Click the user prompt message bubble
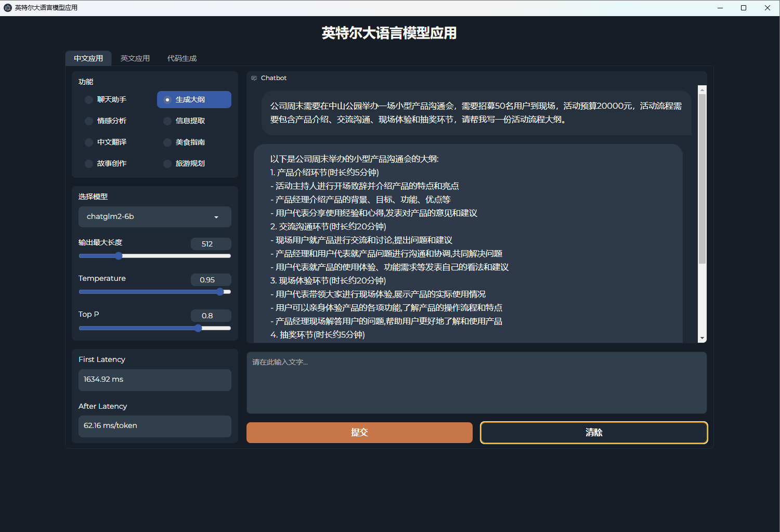780x532 pixels. click(476, 113)
